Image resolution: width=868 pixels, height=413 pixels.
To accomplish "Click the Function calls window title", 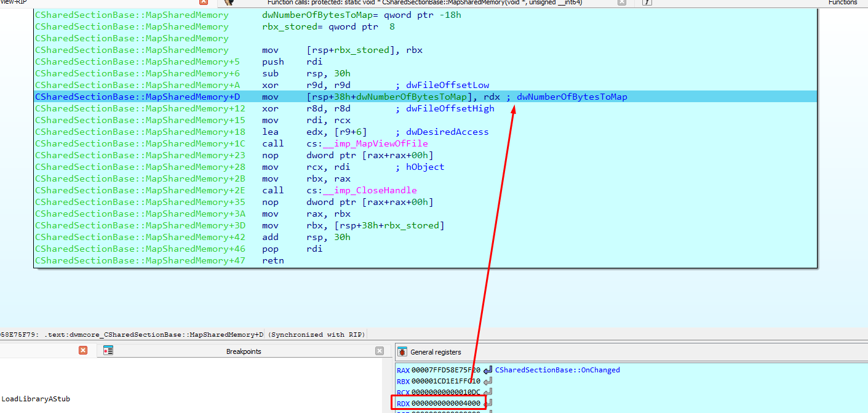I will (424, 2).
